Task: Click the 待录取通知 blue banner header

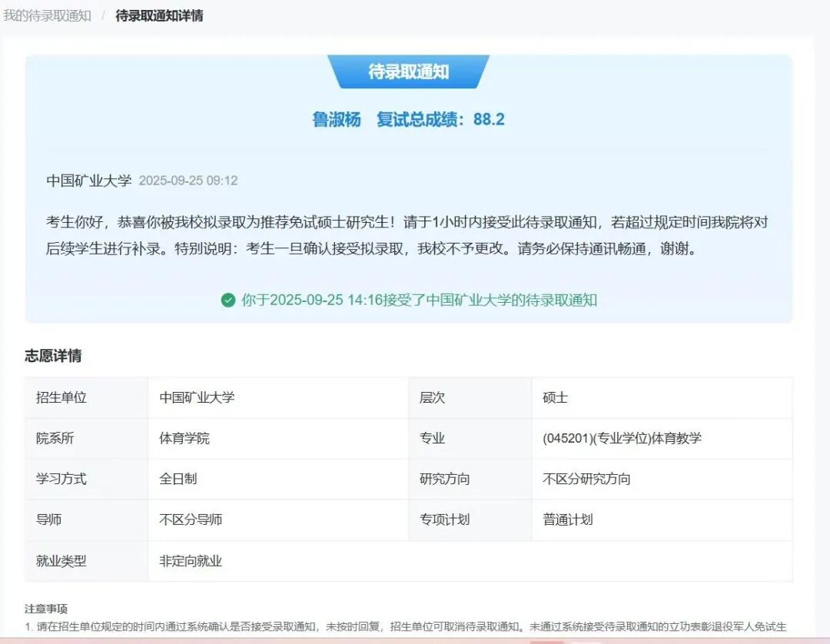Action: point(408,71)
